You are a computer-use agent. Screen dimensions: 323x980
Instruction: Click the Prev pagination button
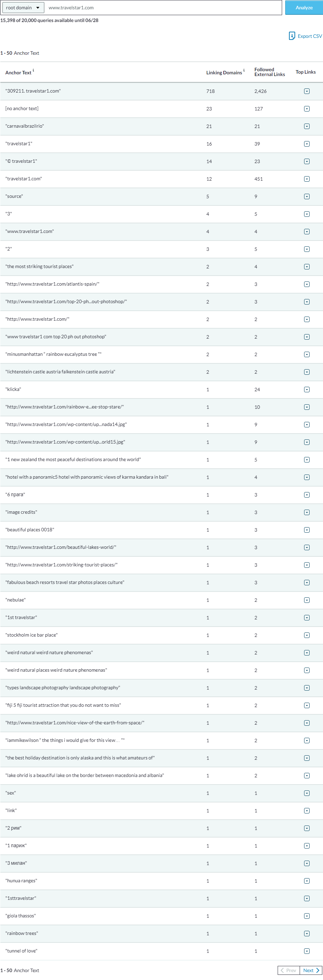tap(288, 970)
